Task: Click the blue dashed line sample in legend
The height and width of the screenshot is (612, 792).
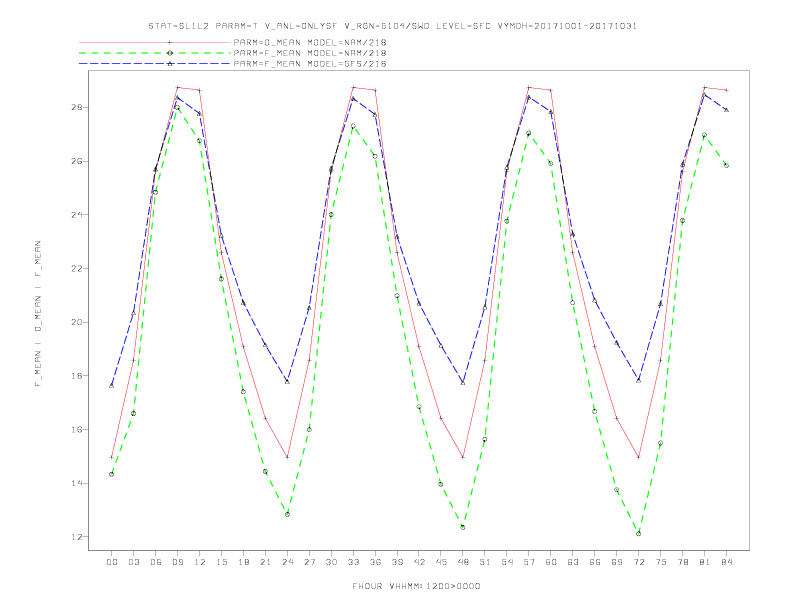Action: coord(155,64)
